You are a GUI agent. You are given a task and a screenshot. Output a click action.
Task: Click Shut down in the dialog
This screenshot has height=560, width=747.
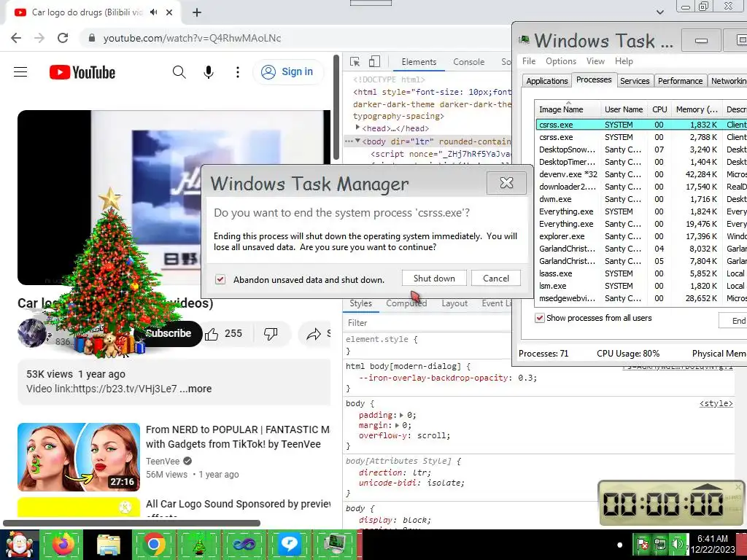[x=434, y=278]
